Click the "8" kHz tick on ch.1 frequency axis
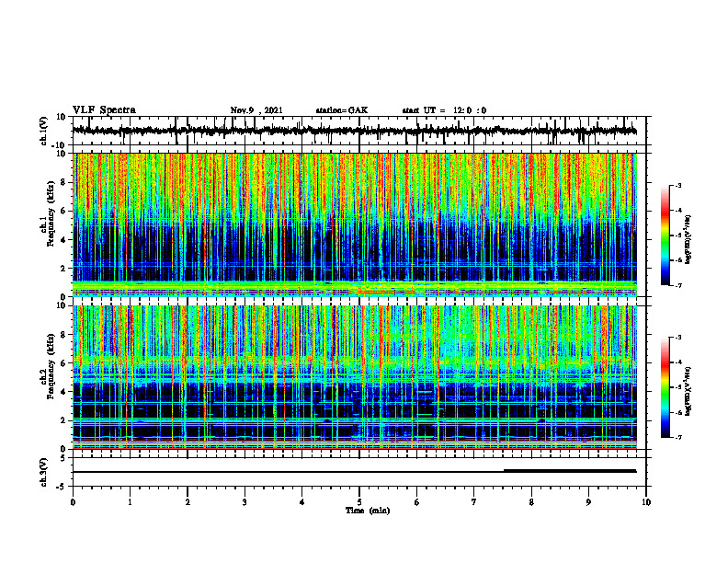 tap(64, 182)
